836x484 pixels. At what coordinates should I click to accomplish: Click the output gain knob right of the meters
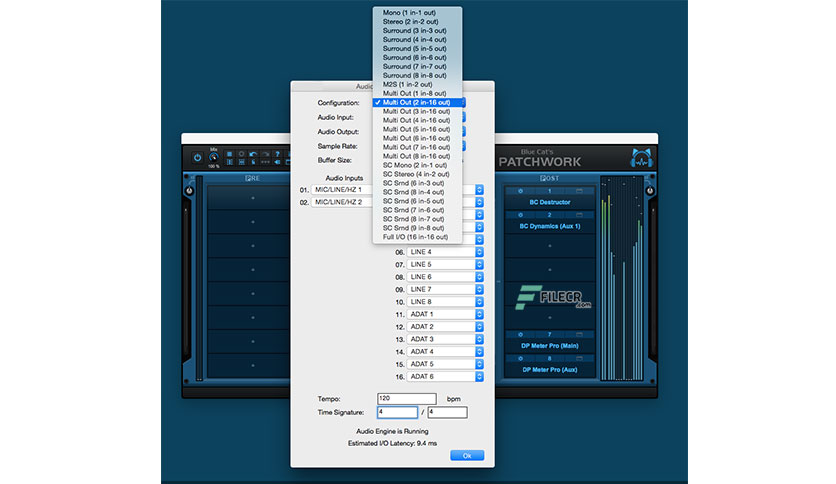coord(649,191)
